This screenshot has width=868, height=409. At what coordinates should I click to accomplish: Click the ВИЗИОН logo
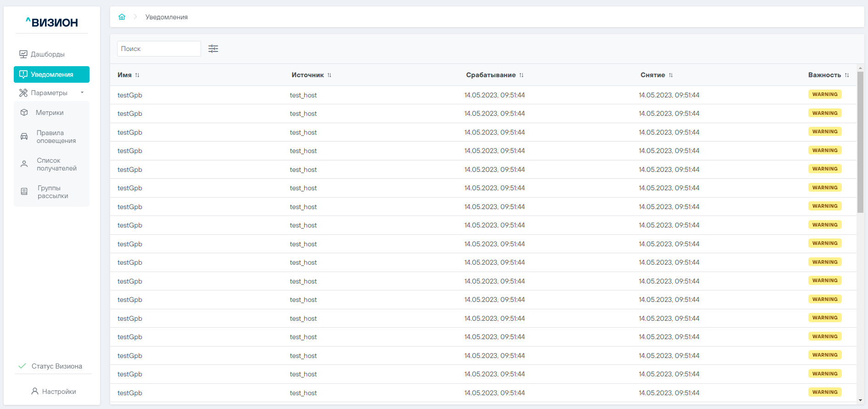[x=52, y=23]
